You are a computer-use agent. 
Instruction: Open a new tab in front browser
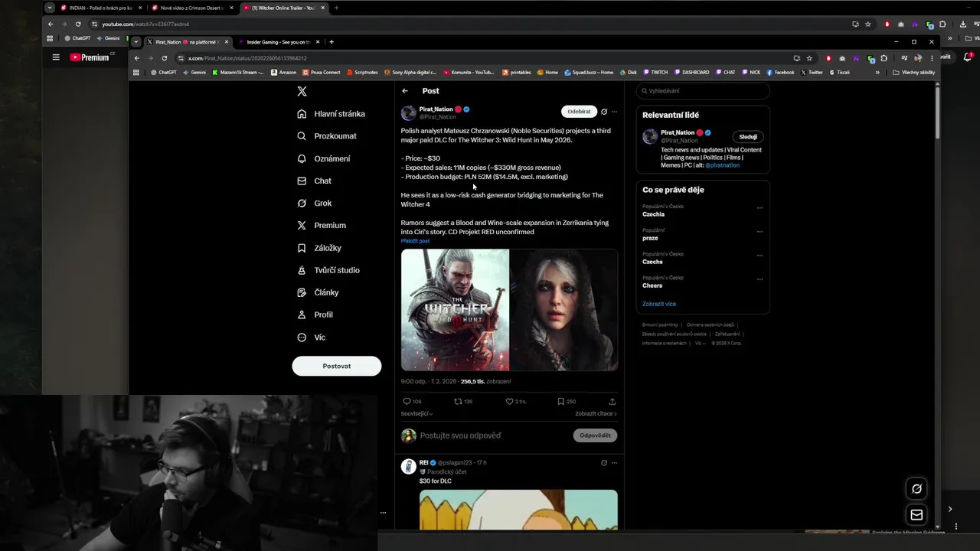332,42
